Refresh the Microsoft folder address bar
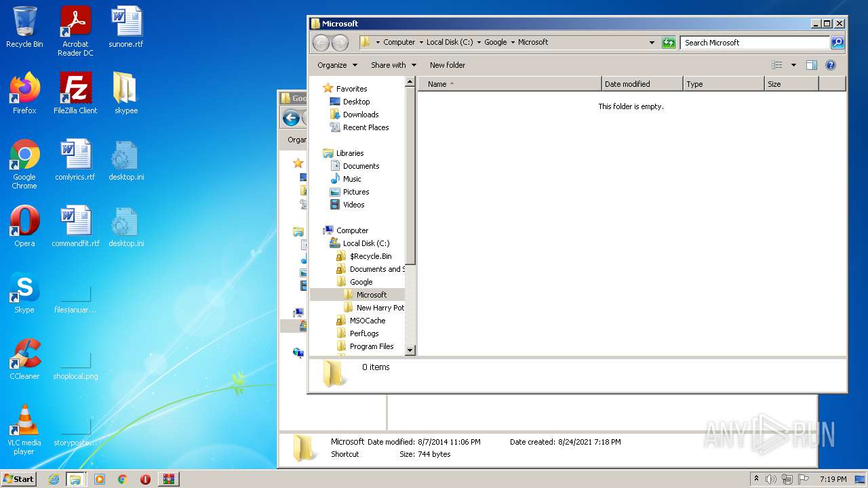868x488 pixels. pyautogui.click(x=669, y=43)
